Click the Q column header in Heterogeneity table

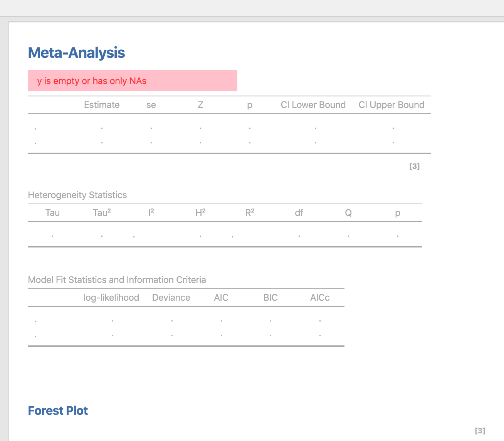[348, 213]
